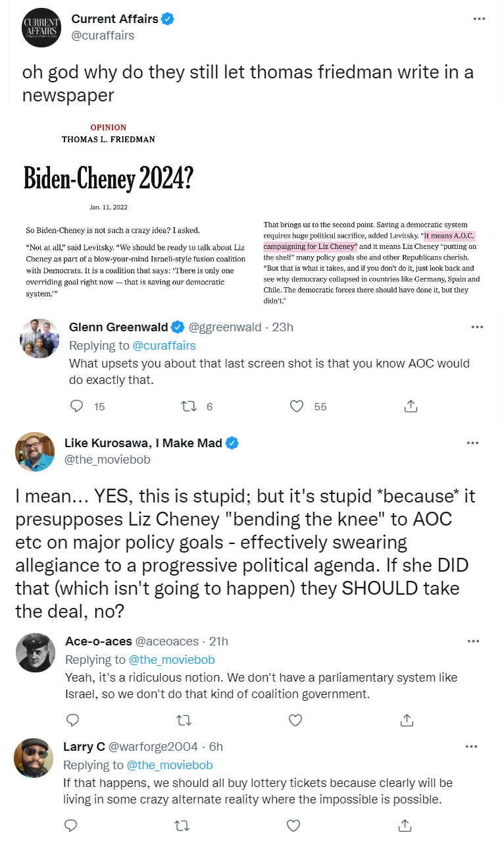Share the Ace-o-aces tweet
The height and width of the screenshot is (843, 504).
click(406, 720)
